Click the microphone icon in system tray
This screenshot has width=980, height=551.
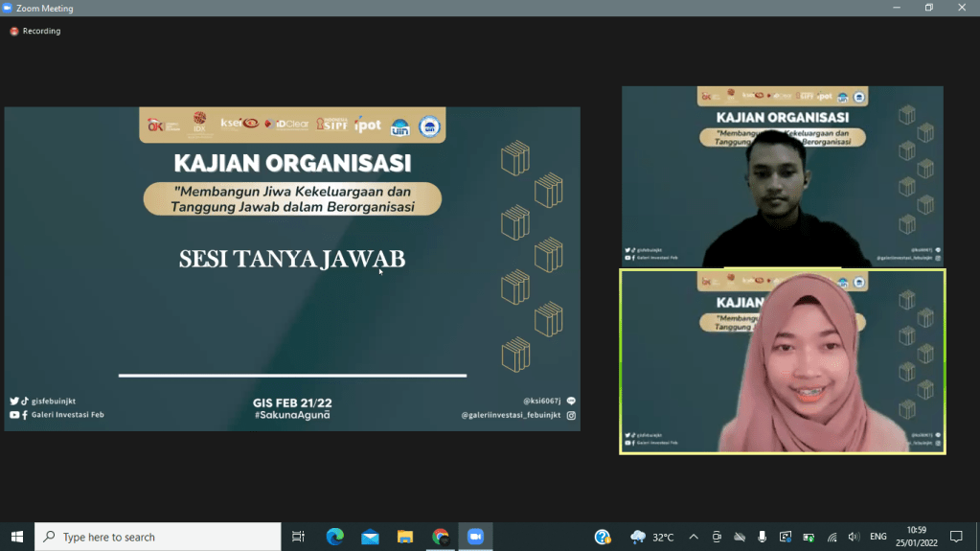click(763, 537)
